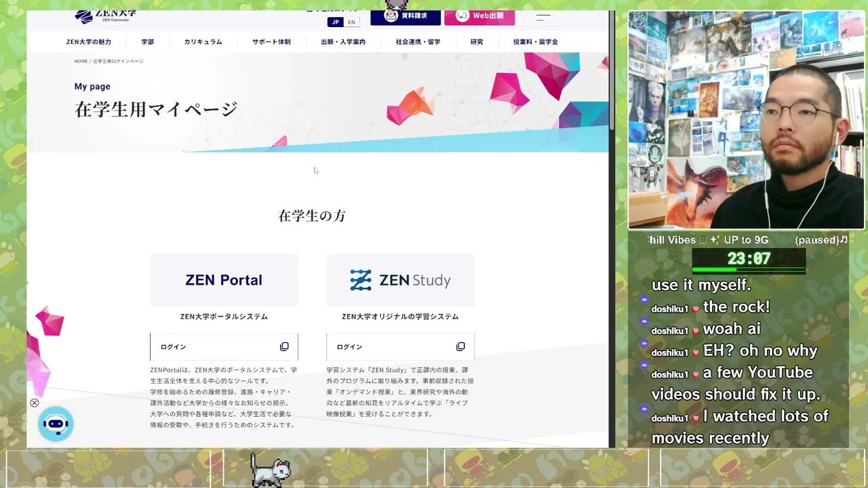Open the カリキュラム menu item
Screen dimensions: 868x488
[x=203, y=42]
